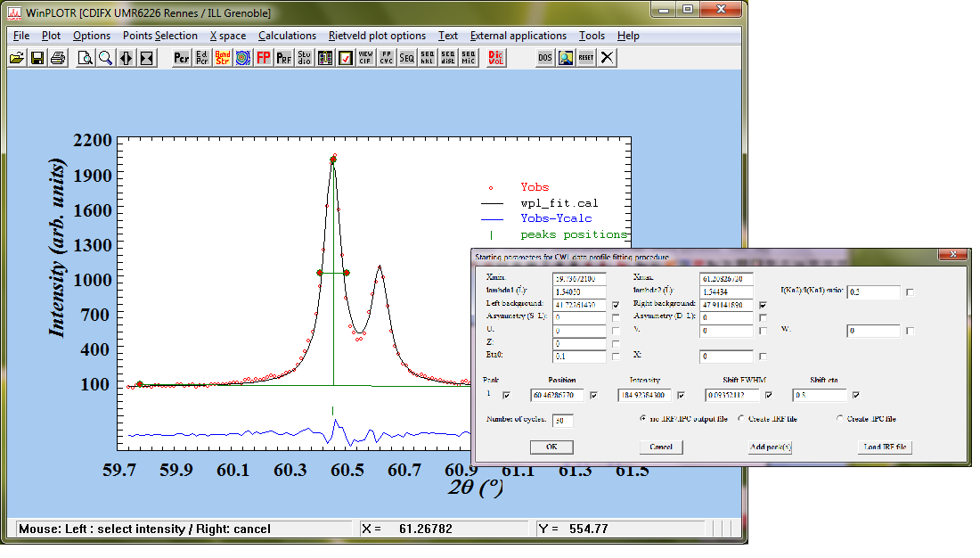This screenshot has width=980, height=558.
Task: Click the SEQ hkl toolbar icon
Action: pos(428,58)
